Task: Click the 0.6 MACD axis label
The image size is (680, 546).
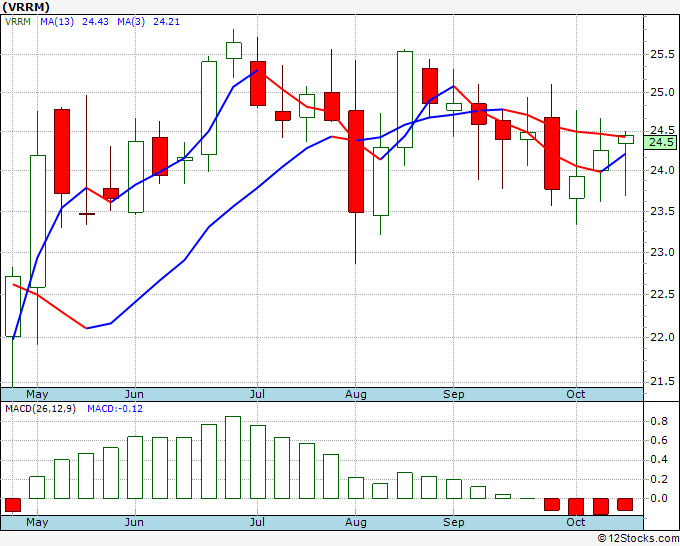Action: (x=659, y=440)
